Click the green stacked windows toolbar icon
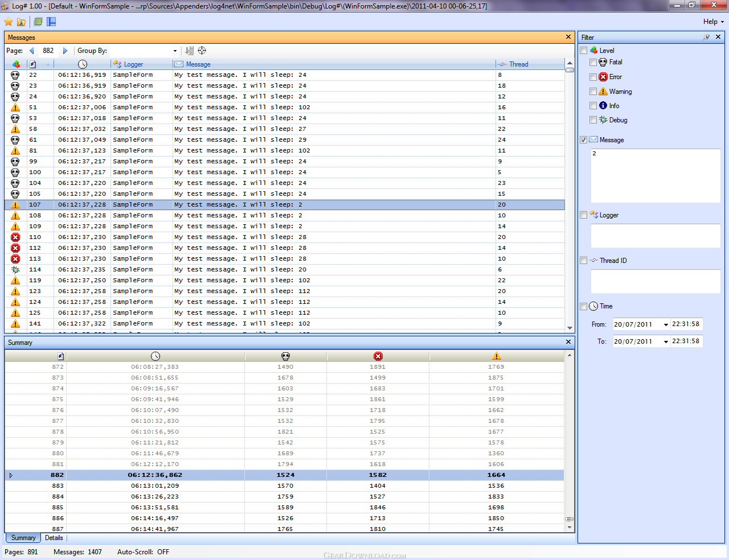The width and height of the screenshot is (729, 560). pyautogui.click(x=38, y=22)
